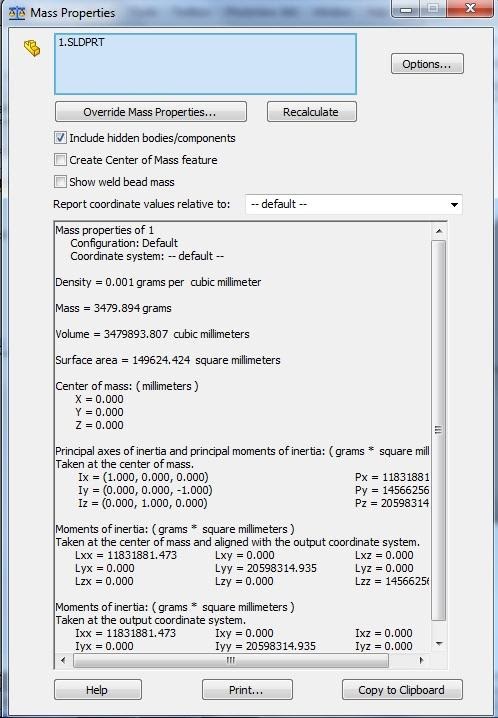The height and width of the screenshot is (718, 498).
Task: Enable Create Center of Mass feature
Action: (x=60, y=160)
